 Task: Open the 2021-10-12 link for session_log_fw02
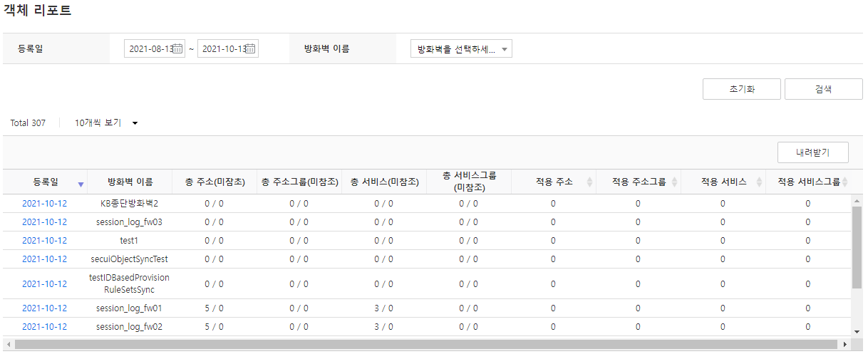(45, 327)
